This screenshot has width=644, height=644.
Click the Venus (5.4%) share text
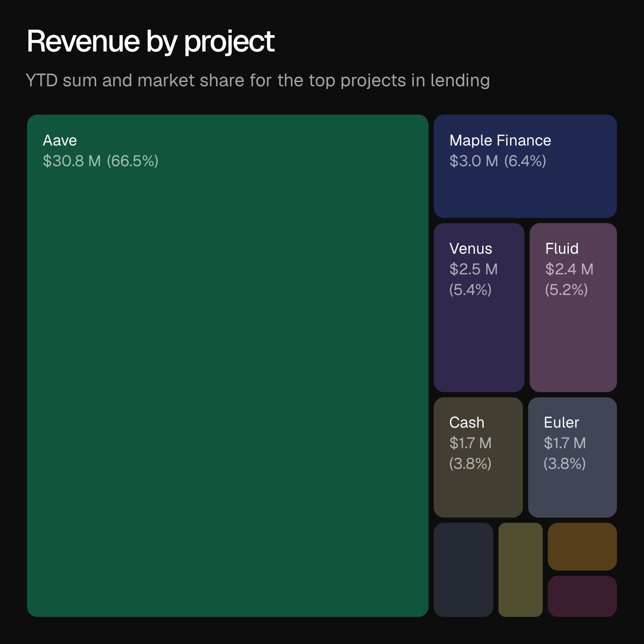coord(470,290)
